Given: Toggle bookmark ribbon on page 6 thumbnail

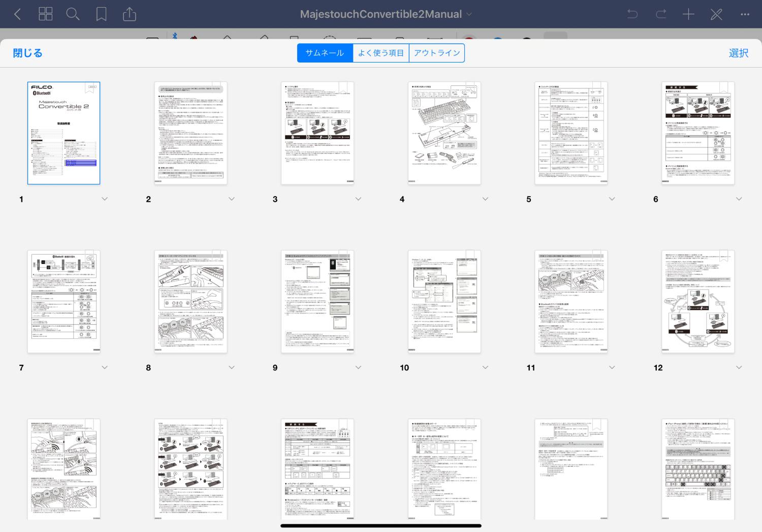Looking at the screenshot, I should coord(724,87).
